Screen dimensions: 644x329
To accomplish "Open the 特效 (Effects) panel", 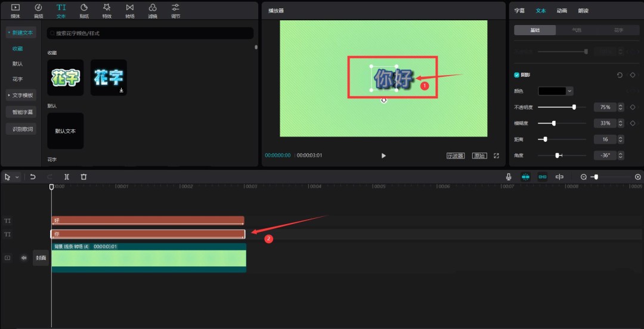I will 107,10.
